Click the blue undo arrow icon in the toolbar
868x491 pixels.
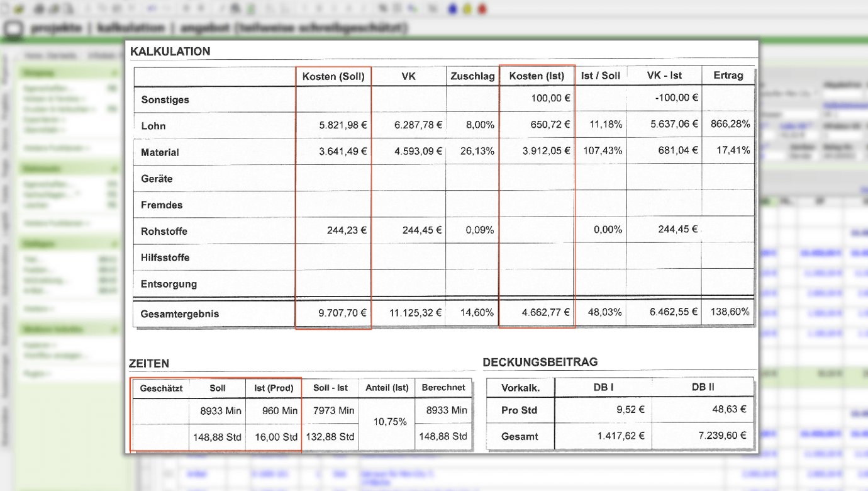[153, 9]
